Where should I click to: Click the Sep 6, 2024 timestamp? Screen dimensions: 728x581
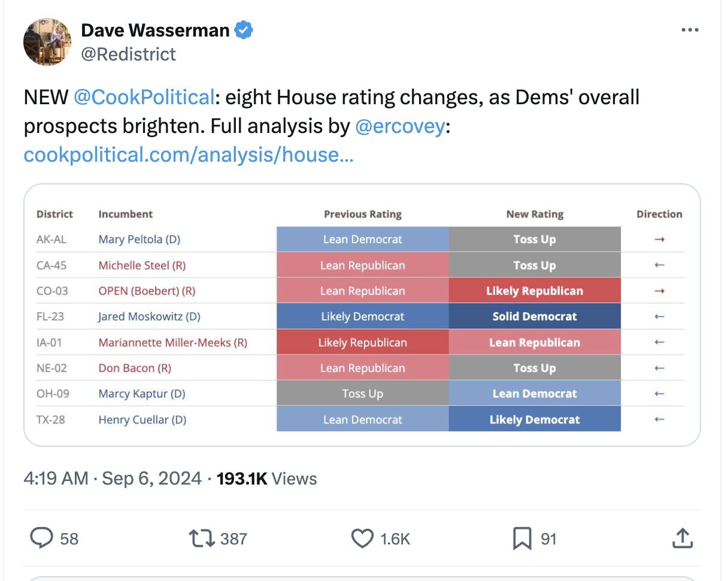[151, 478]
